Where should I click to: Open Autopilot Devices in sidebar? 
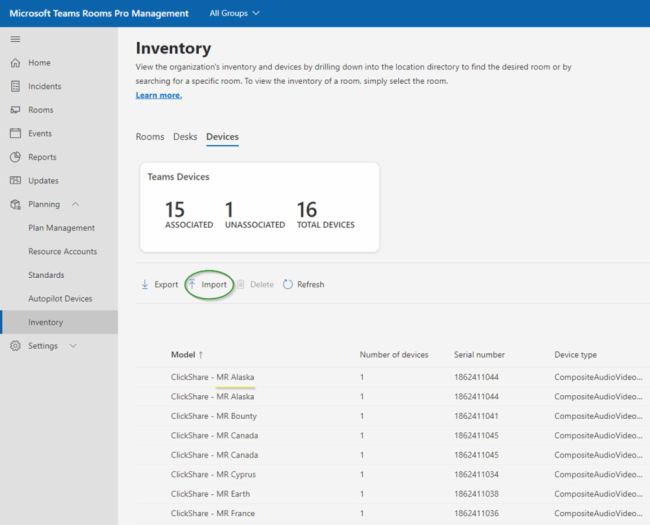60,298
